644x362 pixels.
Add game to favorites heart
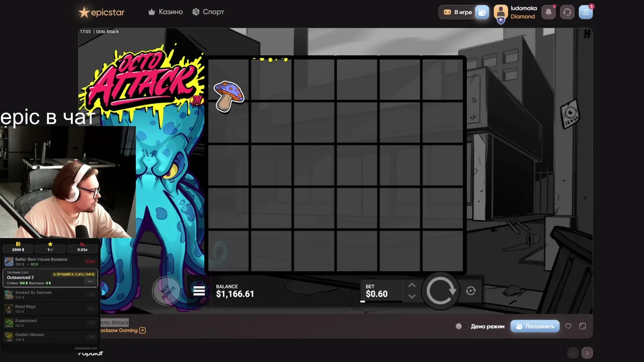(568, 326)
